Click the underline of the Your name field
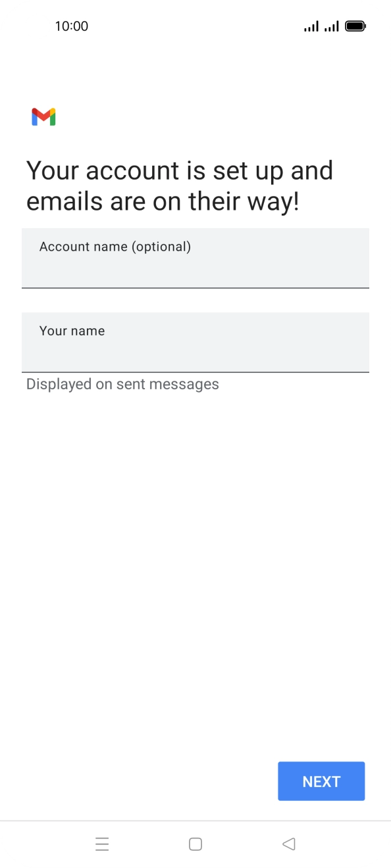 [195, 372]
